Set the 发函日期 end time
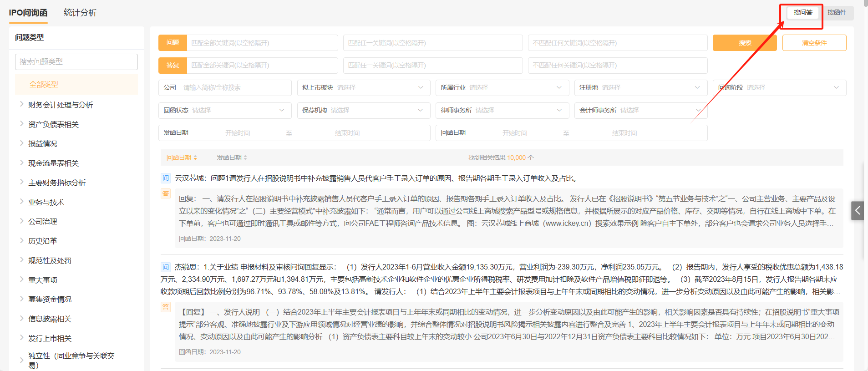Viewport: 868px width, 371px height. point(347,133)
